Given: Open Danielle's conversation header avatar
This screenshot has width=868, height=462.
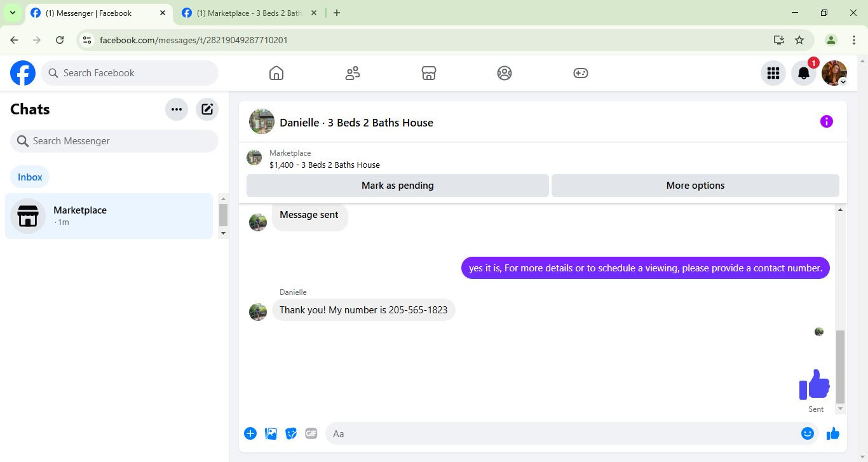Looking at the screenshot, I should [262, 121].
